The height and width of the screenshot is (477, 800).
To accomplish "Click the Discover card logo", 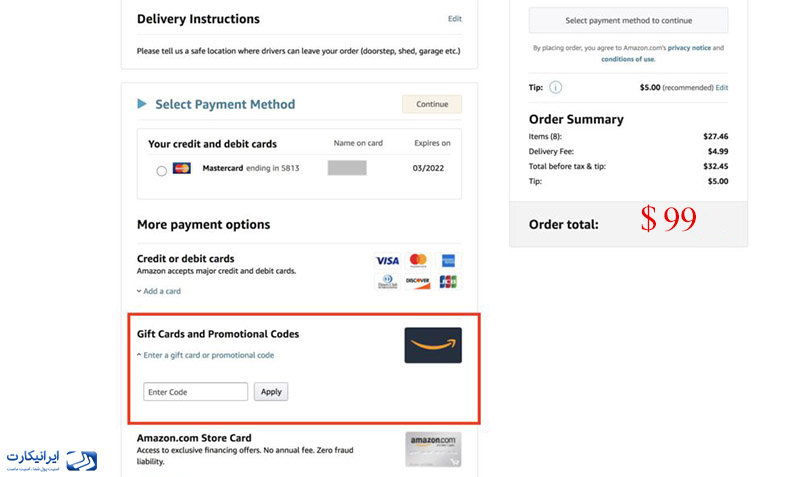I will (417, 281).
